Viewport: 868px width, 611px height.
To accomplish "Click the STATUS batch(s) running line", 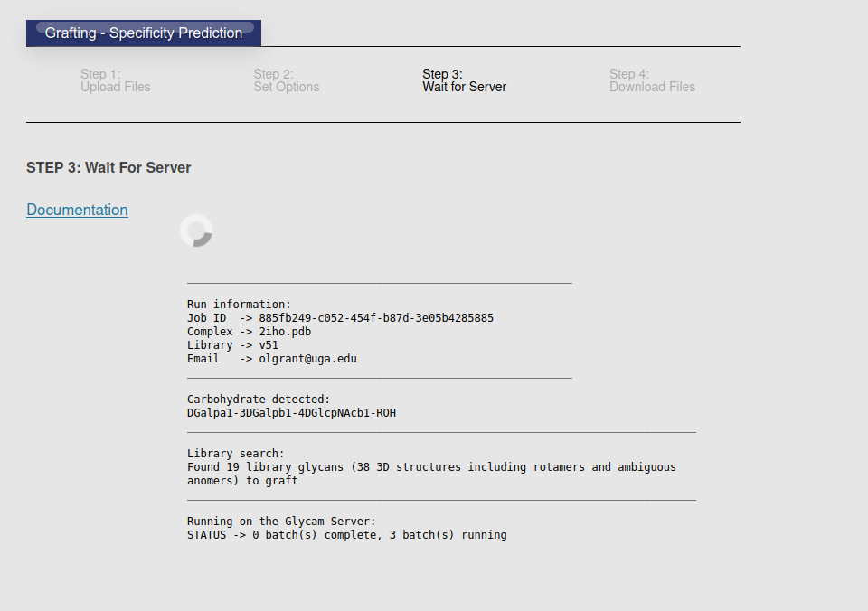I will 346,535.
